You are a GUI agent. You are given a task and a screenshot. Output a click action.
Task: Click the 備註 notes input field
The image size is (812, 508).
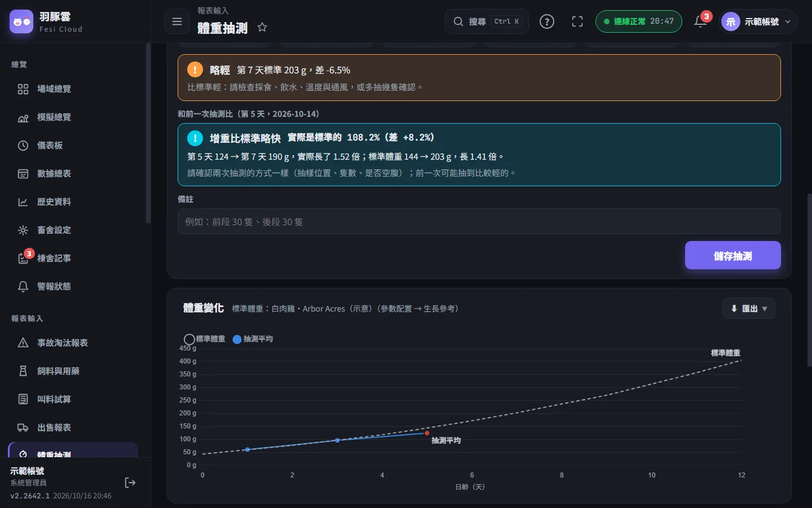pos(479,222)
